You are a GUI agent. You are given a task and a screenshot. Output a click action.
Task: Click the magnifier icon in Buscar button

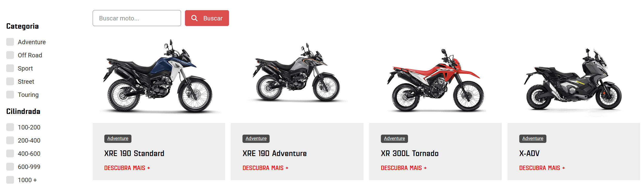pos(194,18)
